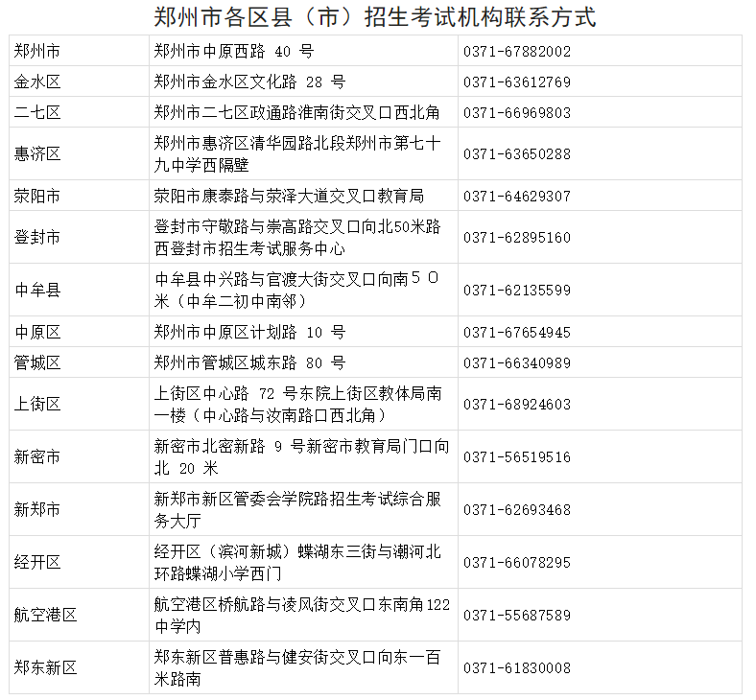
Task: Click address starting 航空港区桥航路与凌风街
Action: (302, 616)
